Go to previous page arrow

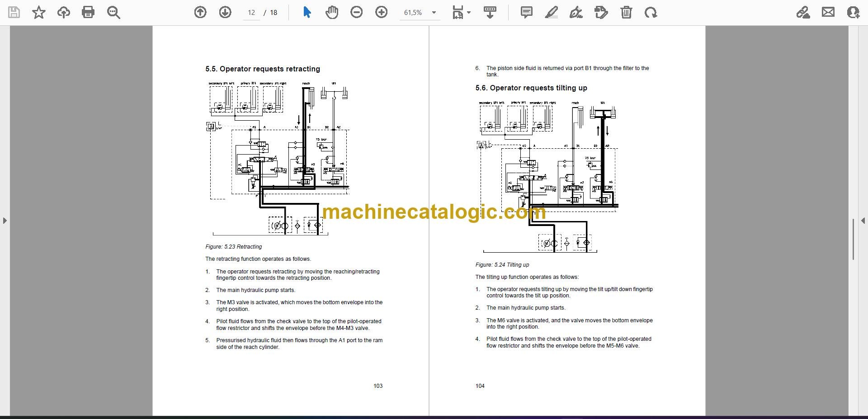[x=200, y=12]
